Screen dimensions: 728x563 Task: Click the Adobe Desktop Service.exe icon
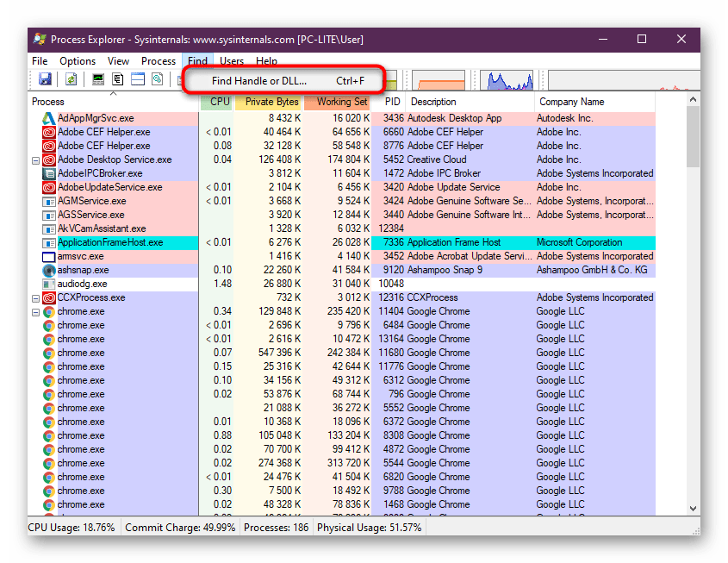click(49, 160)
